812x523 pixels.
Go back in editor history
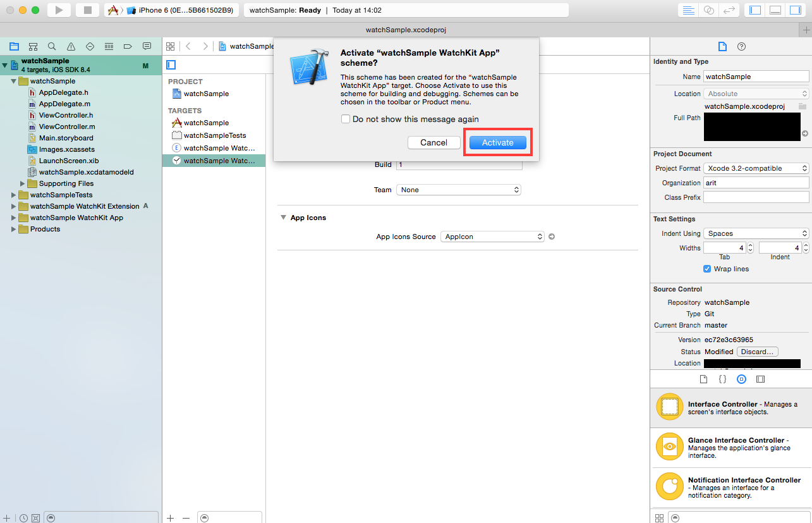pos(188,46)
